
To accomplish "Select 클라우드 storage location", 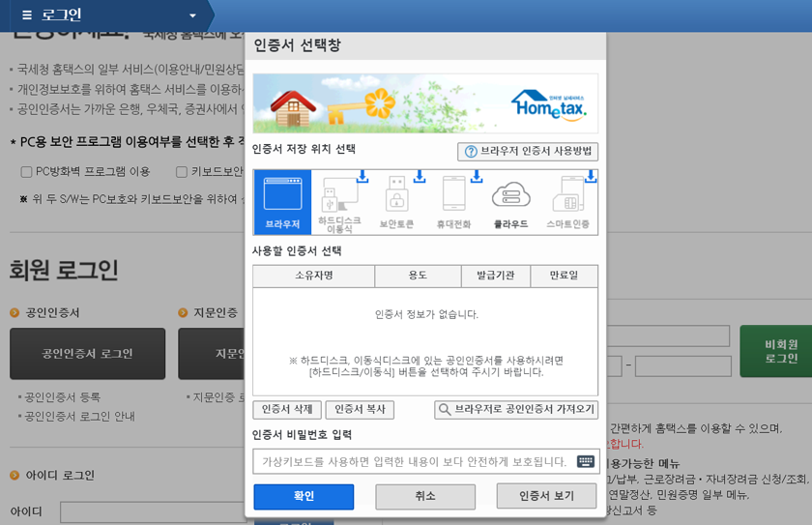I will click(x=510, y=202).
